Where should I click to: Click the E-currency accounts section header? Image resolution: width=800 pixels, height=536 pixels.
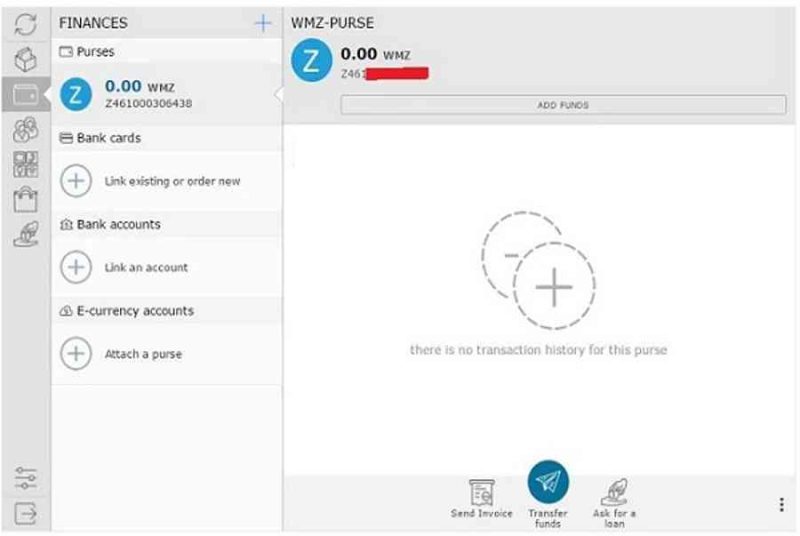coord(167,311)
